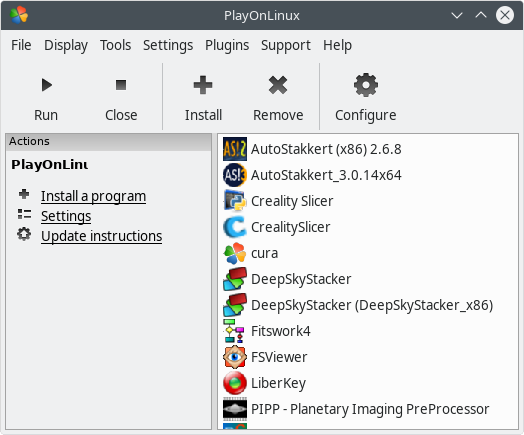Click the Close stop icon in toolbar
Image resolution: width=524 pixels, height=435 pixels.
[121, 85]
